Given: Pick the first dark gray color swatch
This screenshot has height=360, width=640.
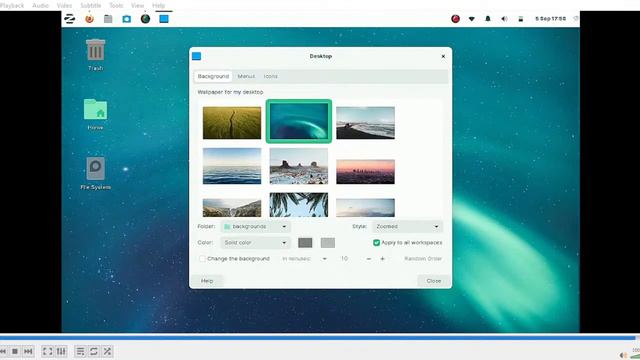Looking at the screenshot, I should point(305,243).
